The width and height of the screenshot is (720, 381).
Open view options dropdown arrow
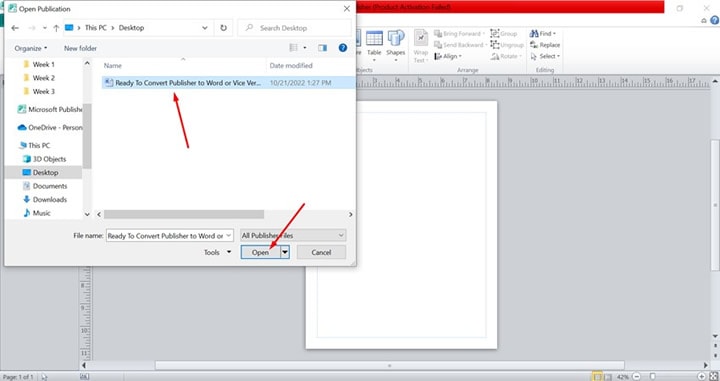tap(305, 48)
